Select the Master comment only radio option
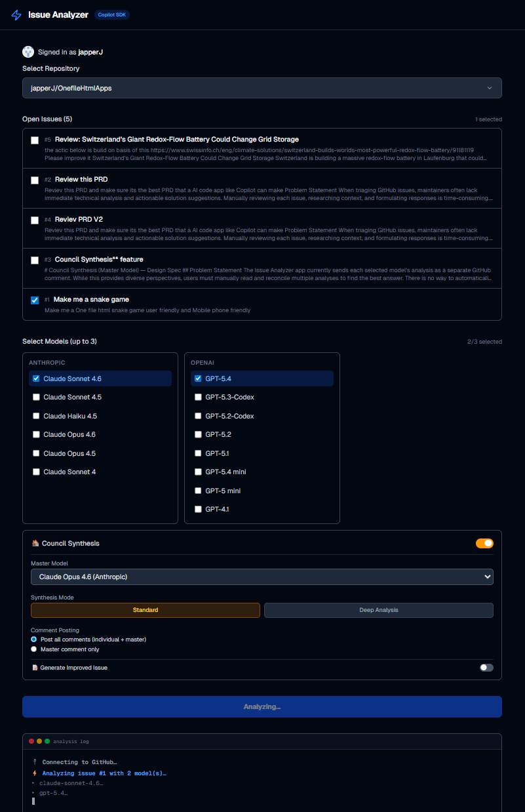525x812 pixels. [33, 649]
